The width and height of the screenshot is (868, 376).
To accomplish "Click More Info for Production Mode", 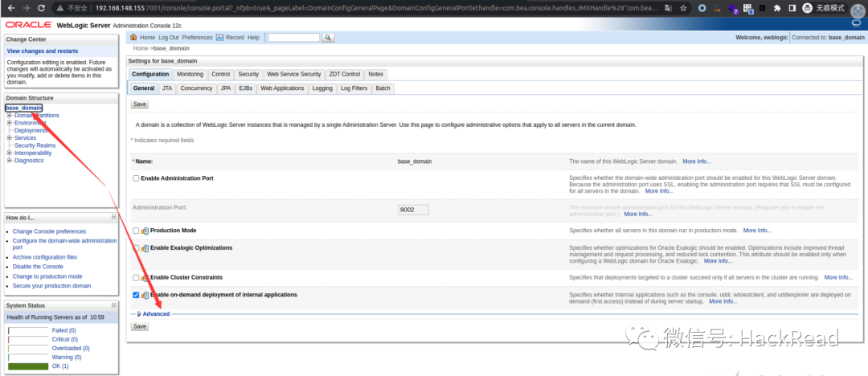I will [757, 231].
